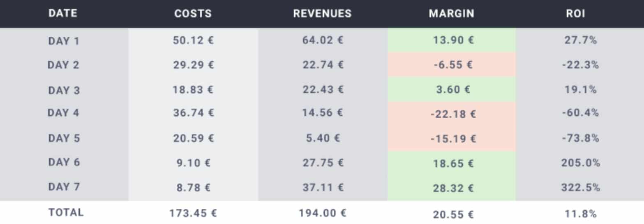Select the red -22.18 € margin cell
This screenshot has width=644, height=224.
(x=451, y=114)
